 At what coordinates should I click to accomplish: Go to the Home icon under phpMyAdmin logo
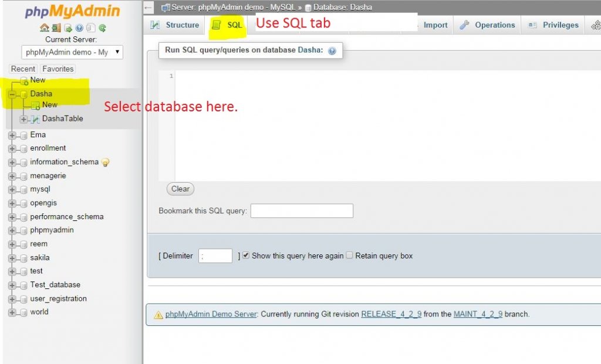[x=45, y=28]
